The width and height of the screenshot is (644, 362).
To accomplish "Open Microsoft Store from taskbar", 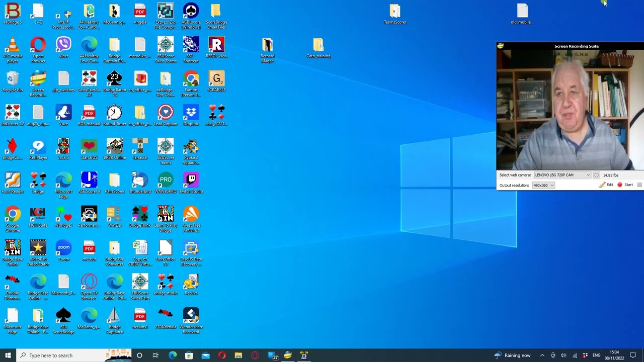I will tap(189, 355).
